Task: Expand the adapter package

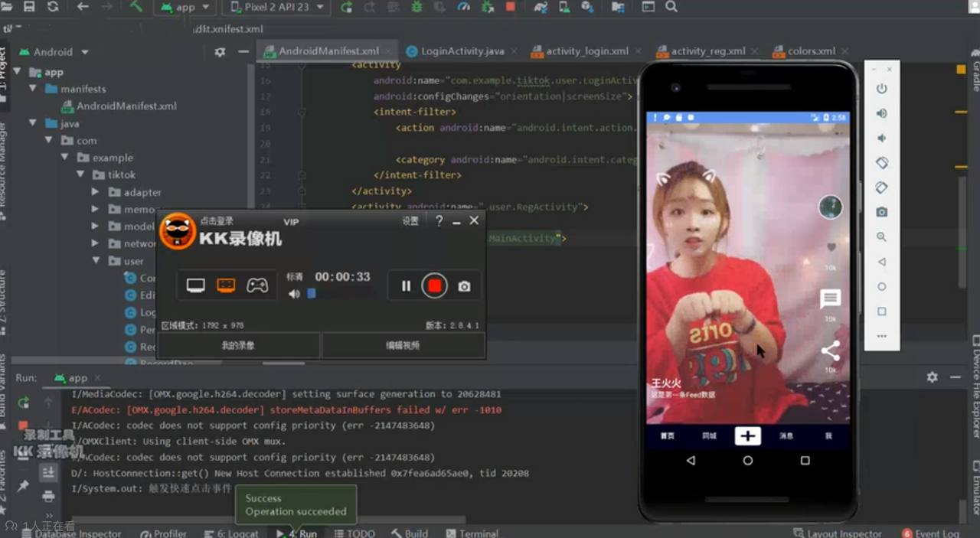Action: (95, 192)
